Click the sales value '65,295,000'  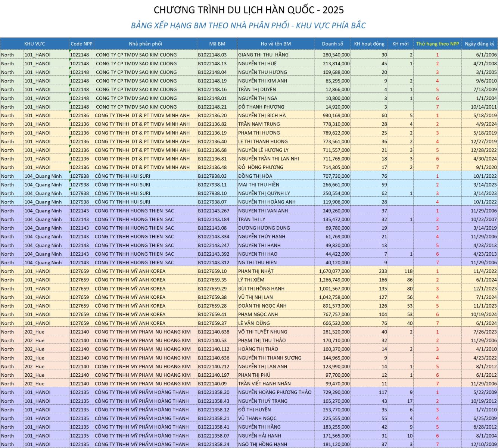337,81
